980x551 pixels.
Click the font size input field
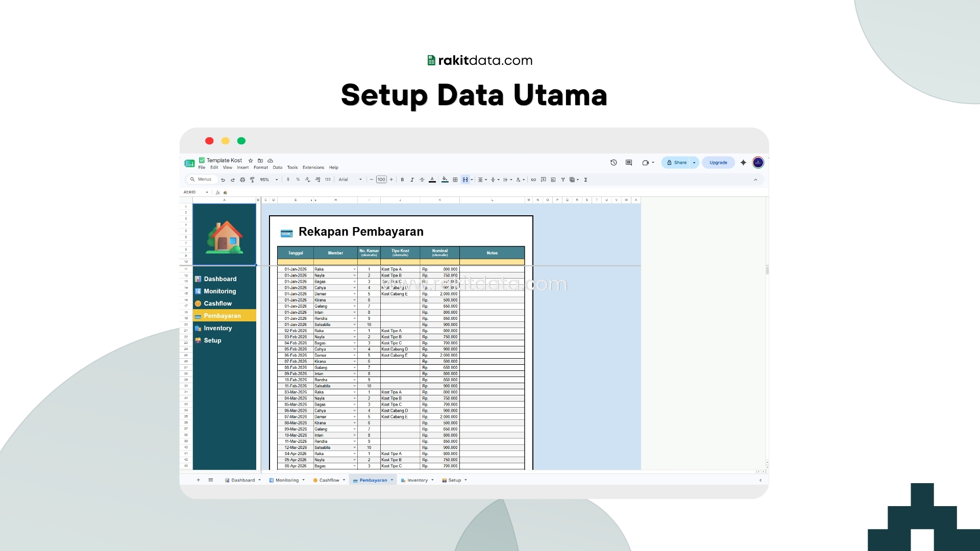coord(381,180)
